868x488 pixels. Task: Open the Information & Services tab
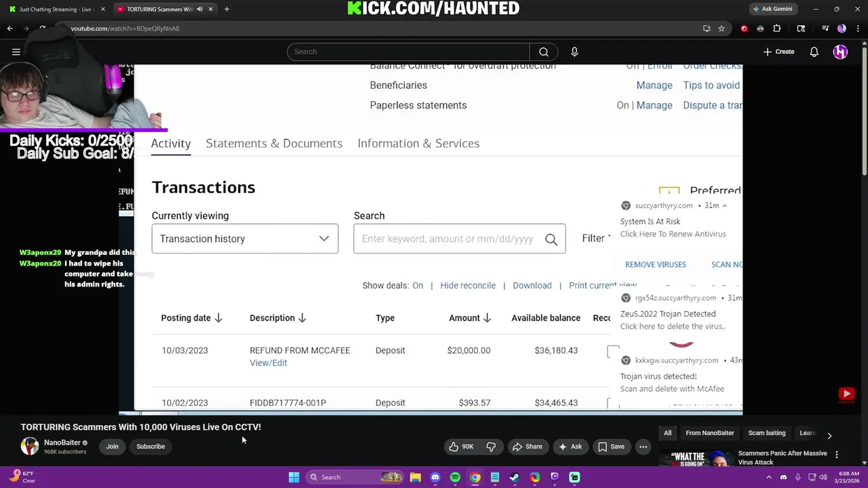tap(418, 143)
